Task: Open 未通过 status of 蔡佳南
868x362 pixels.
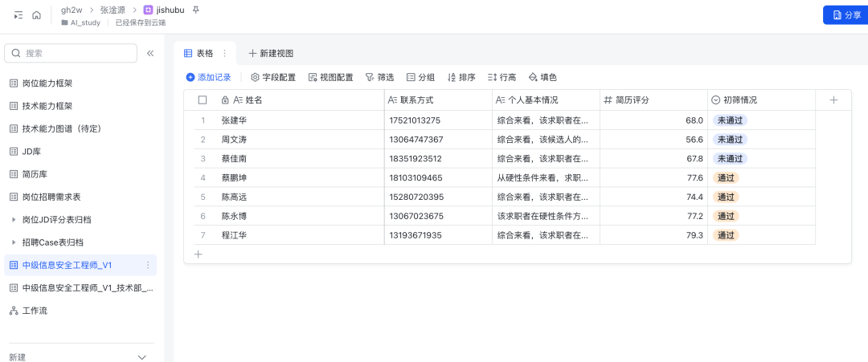Action: [x=730, y=159]
